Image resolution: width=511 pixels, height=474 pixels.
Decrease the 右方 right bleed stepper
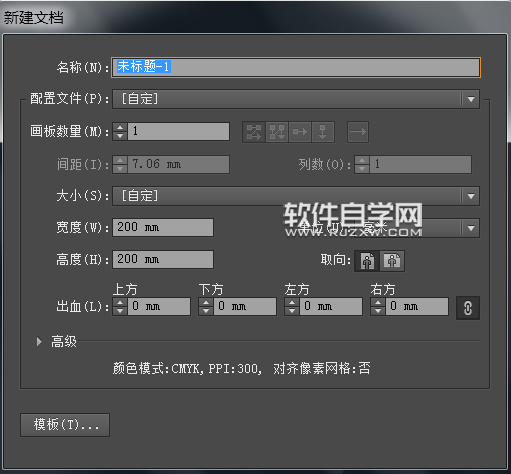point(378,311)
